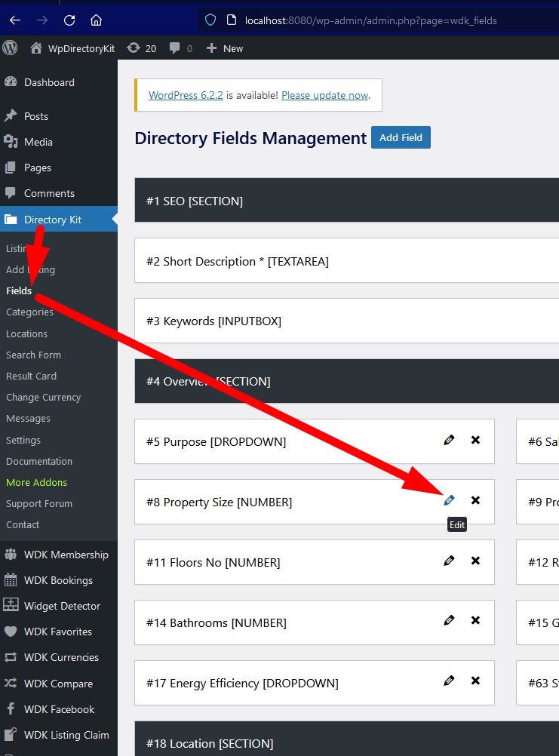Viewport: 559px width, 756px height.
Task: Edit the Purpose field with pencil icon
Action: pyautogui.click(x=449, y=440)
